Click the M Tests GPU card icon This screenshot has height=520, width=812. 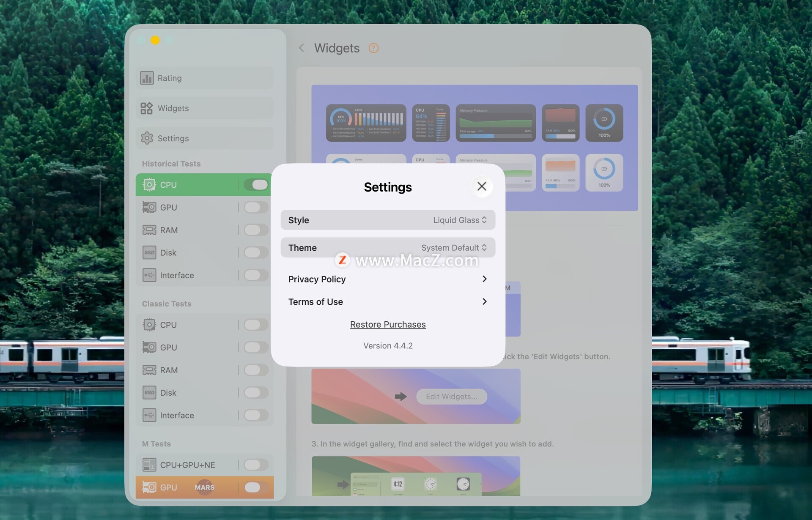149,487
